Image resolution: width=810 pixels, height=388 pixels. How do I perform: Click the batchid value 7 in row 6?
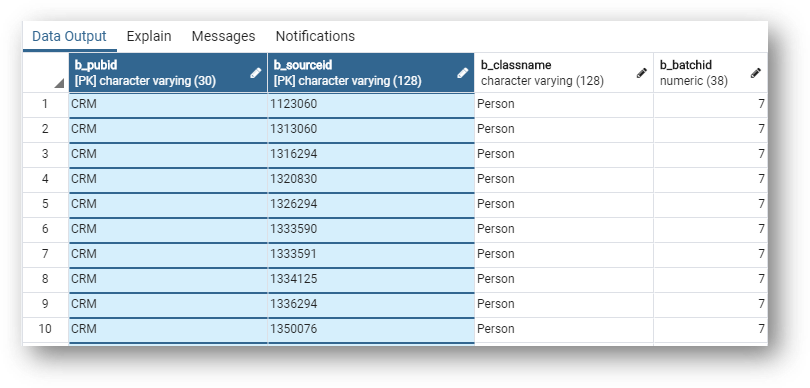click(x=711, y=229)
